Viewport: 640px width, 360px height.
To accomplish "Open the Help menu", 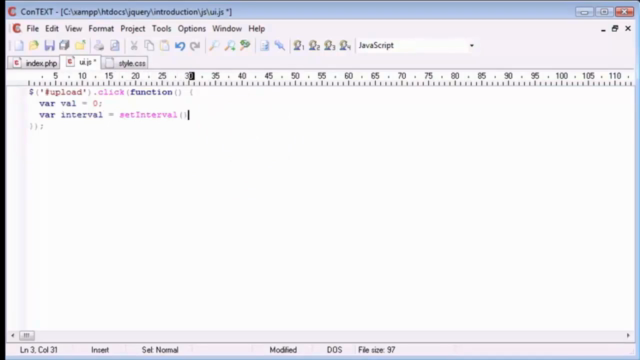I will 257,29.
